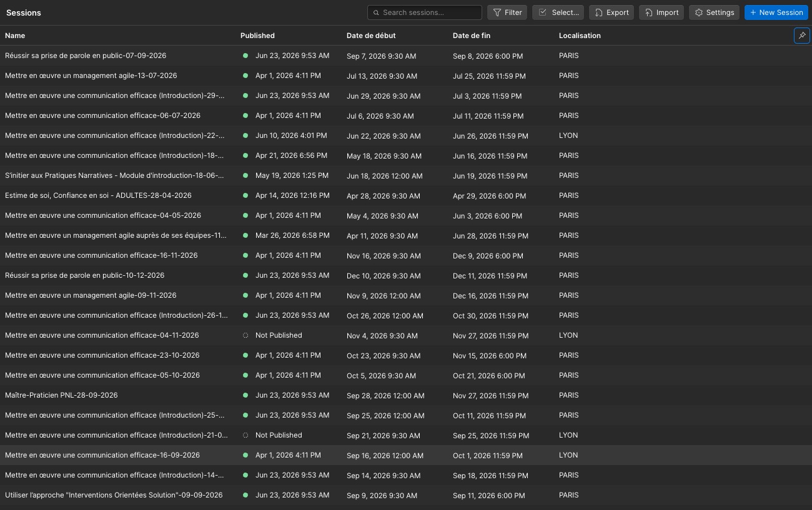Sort by the Published column header

(x=257, y=36)
